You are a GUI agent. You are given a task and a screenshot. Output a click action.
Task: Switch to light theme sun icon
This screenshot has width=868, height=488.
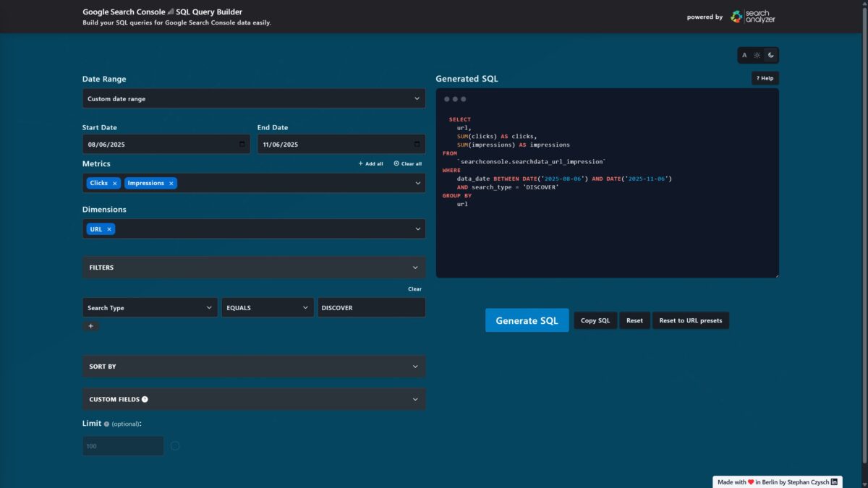click(757, 55)
